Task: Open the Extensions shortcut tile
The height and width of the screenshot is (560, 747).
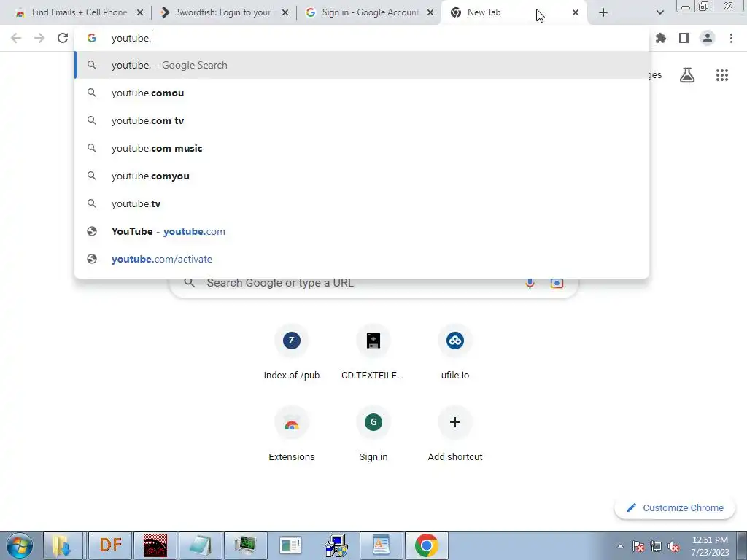Action: click(x=292, y=434)
